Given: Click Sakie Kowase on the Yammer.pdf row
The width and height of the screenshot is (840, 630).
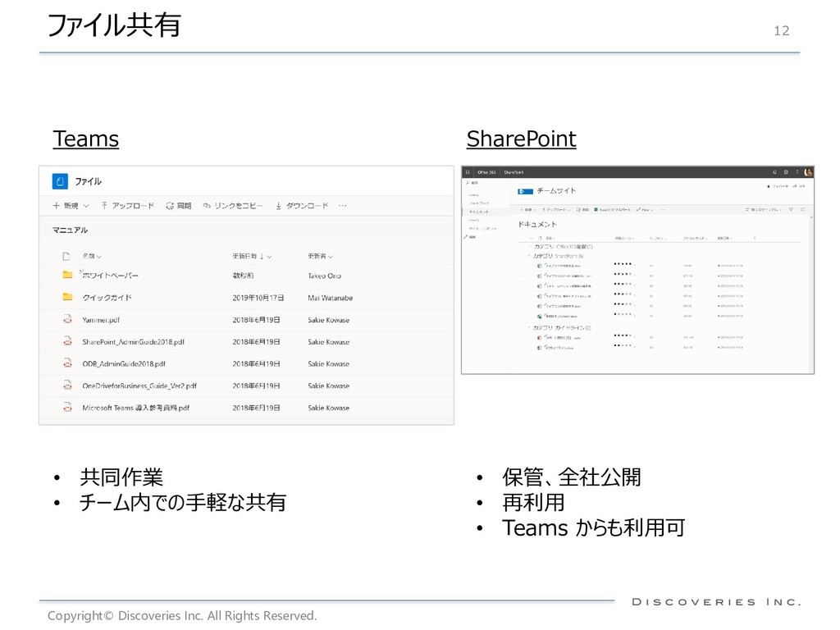Looking at the screenshot, I should (x=328, y=320).
